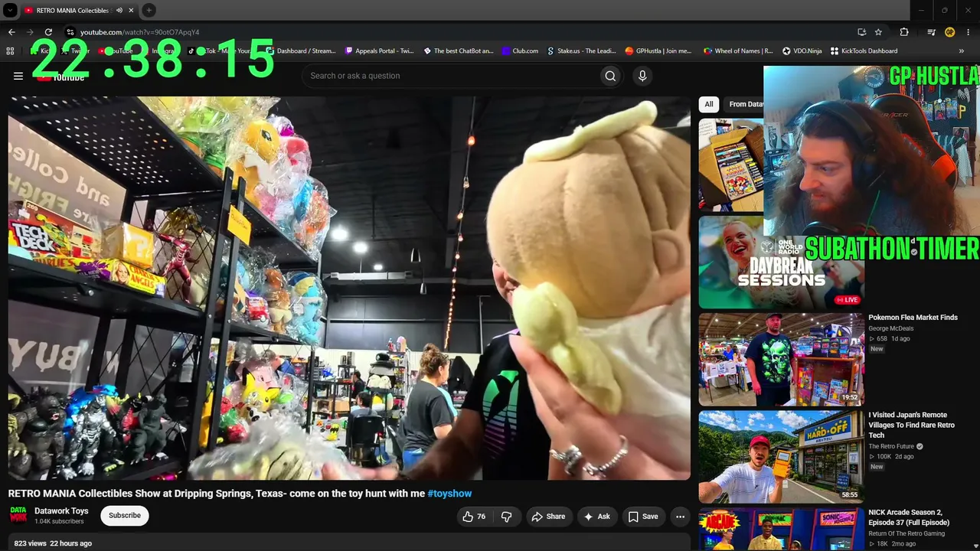Image resolution: width=980 pixels, height=551 pixels.
Task: Click the main video player
Action: tap(349, 288)
